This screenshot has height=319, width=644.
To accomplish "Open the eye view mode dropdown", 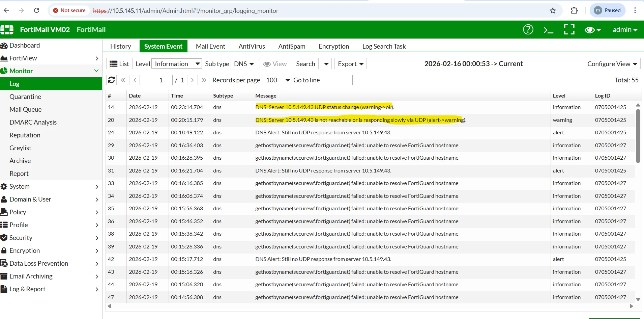I will (x=593, y=30).
